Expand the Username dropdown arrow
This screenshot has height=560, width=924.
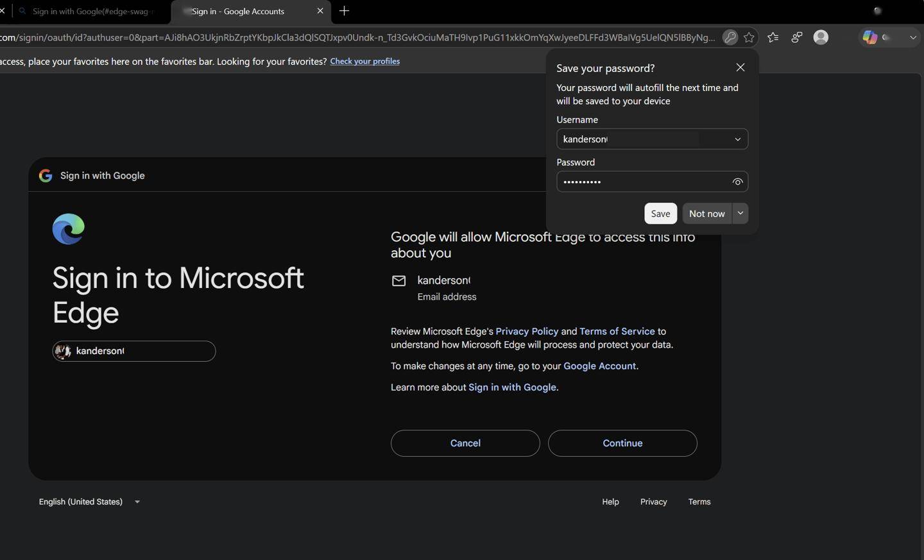coord(738,139)
